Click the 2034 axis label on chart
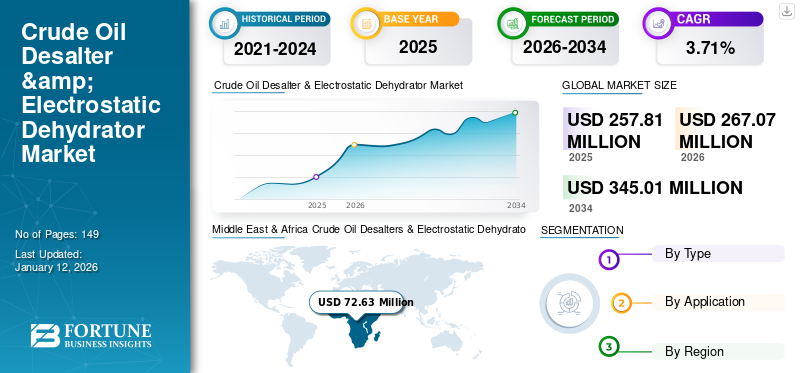Screen dimensions: 800x373 click(x=516, y=206)
